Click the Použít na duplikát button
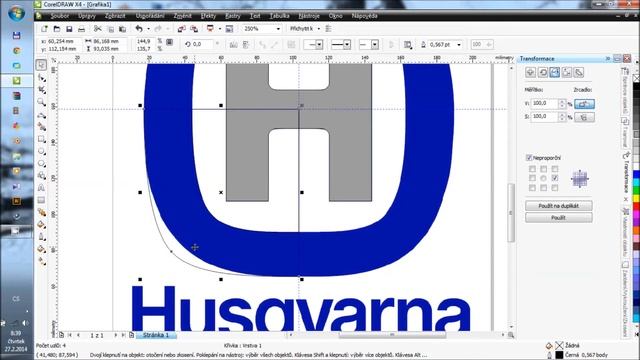Screen dimensions: 640x360 pyautogui.click(x=558, y=206)
